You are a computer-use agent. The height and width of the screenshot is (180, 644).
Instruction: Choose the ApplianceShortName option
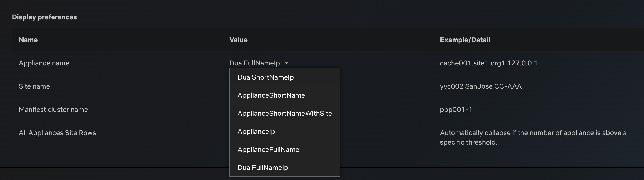pyautogui.click(x=271, y=95)
